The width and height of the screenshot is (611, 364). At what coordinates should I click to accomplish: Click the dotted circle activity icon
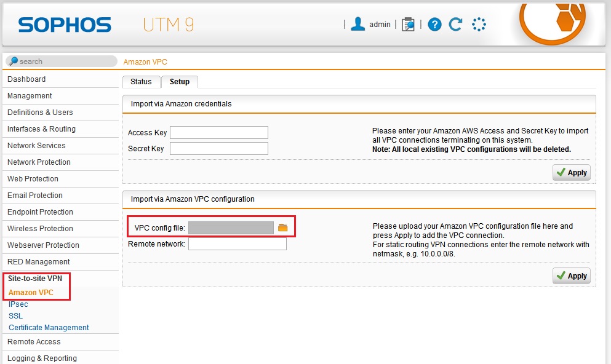[479, 24]
